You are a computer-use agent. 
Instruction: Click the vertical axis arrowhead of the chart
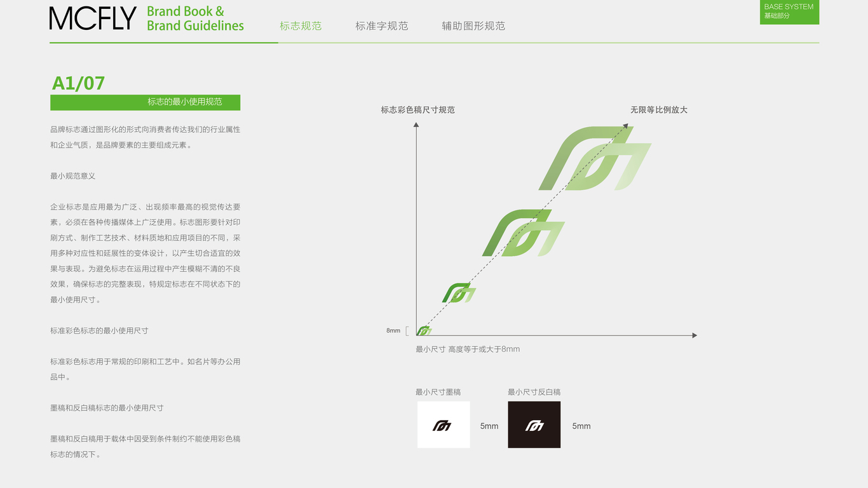(416, 125)
